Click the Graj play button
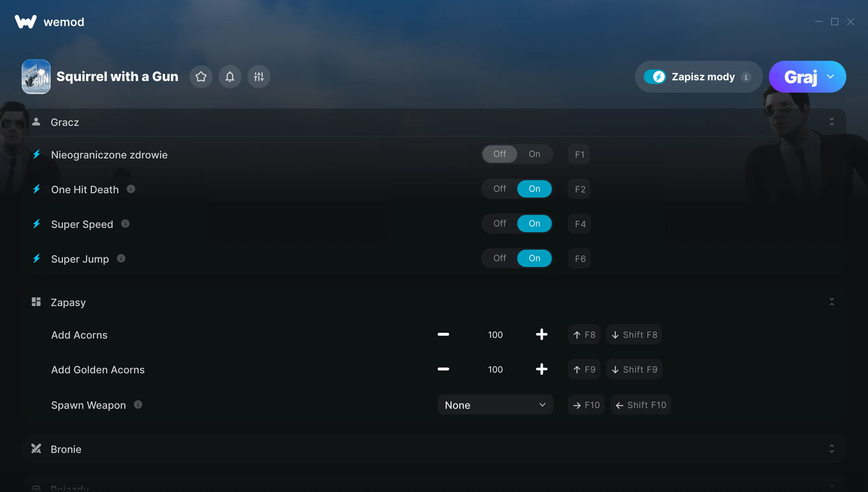868x492 pixels. pos(801,77)
